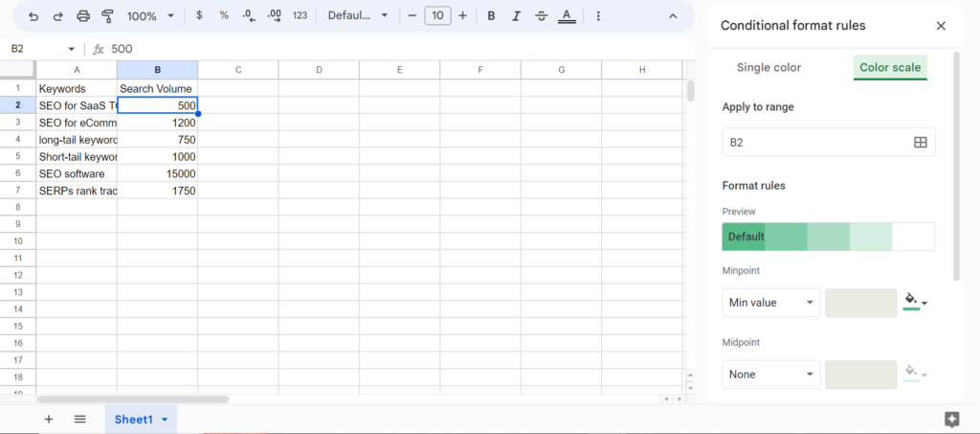Apply strikethrough formatting

(x=542, y=16)
